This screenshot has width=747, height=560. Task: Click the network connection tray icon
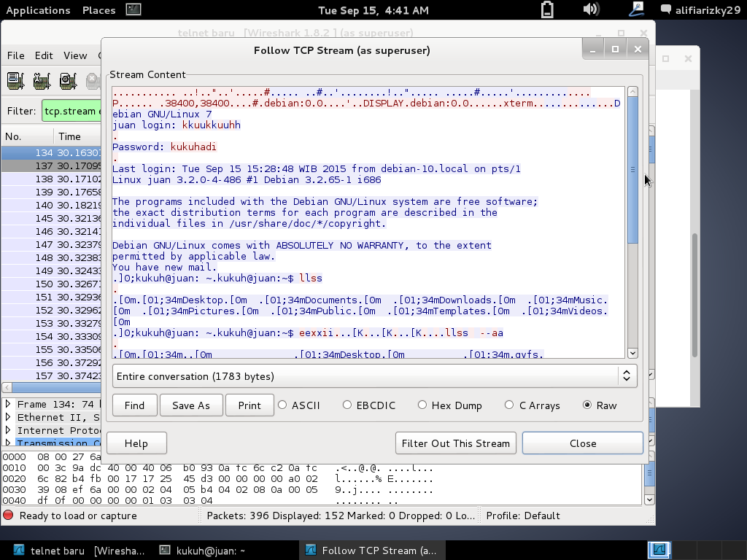[x=636, y=9]
